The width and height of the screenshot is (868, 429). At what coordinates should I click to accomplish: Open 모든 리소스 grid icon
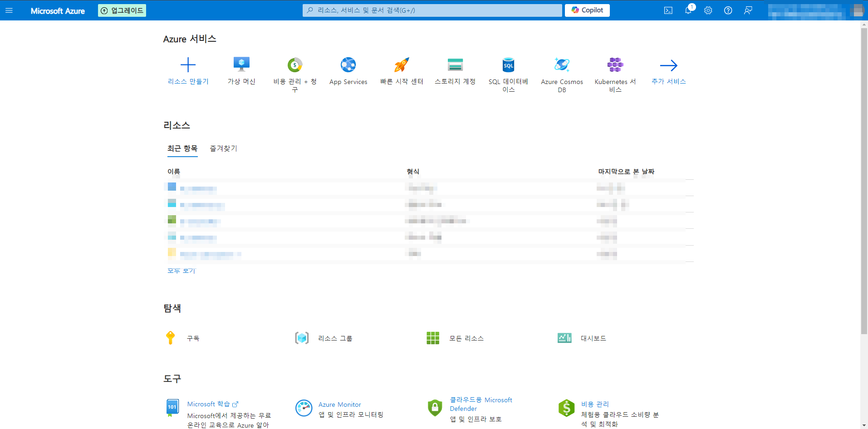point(433,338)
